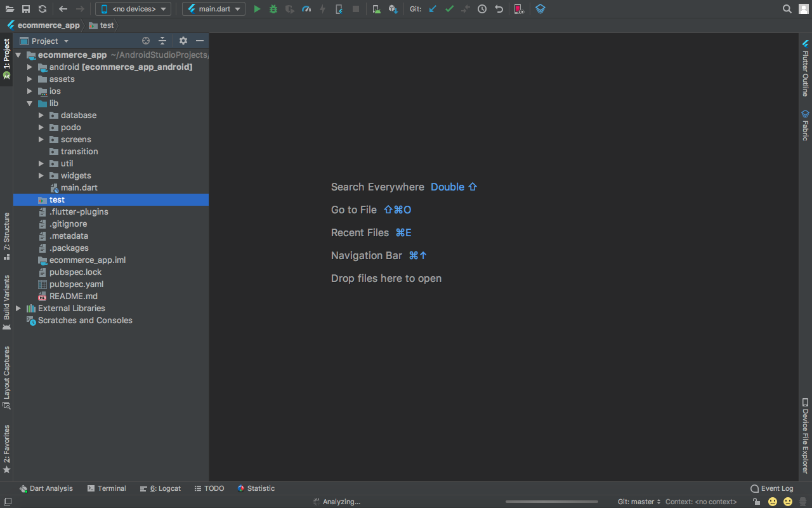This screenshot has height=508, width=812.
Task: Navigate back with the left arrow
Action: [x=63, y=9]
